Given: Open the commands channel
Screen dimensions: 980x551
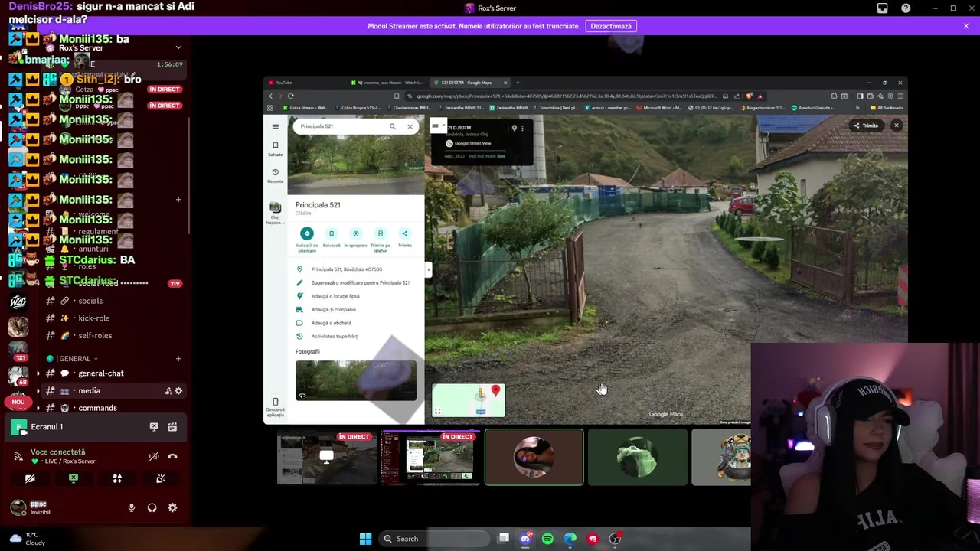Looking at the screenshot, I should [97, 408].
